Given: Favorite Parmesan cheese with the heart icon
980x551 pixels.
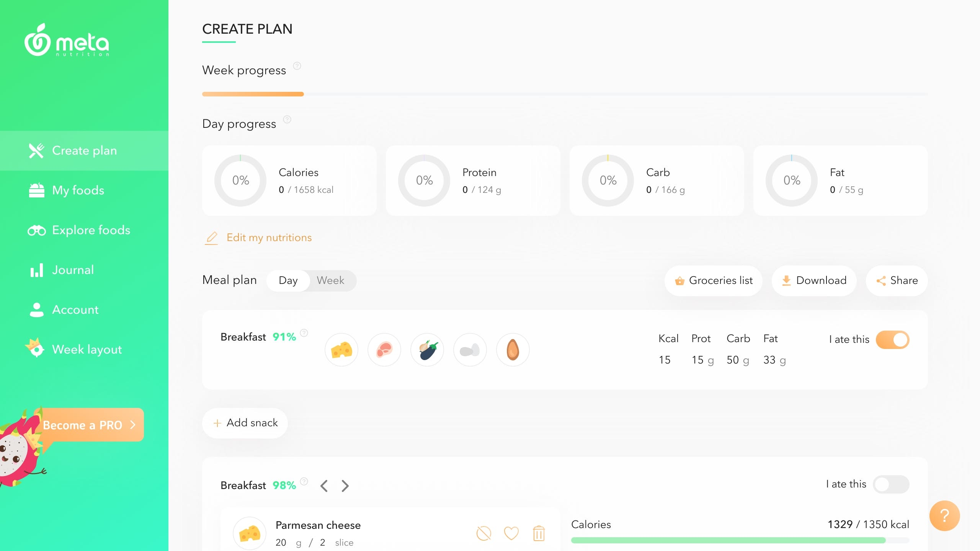Looking at the screenshot, I should point(511,533).
